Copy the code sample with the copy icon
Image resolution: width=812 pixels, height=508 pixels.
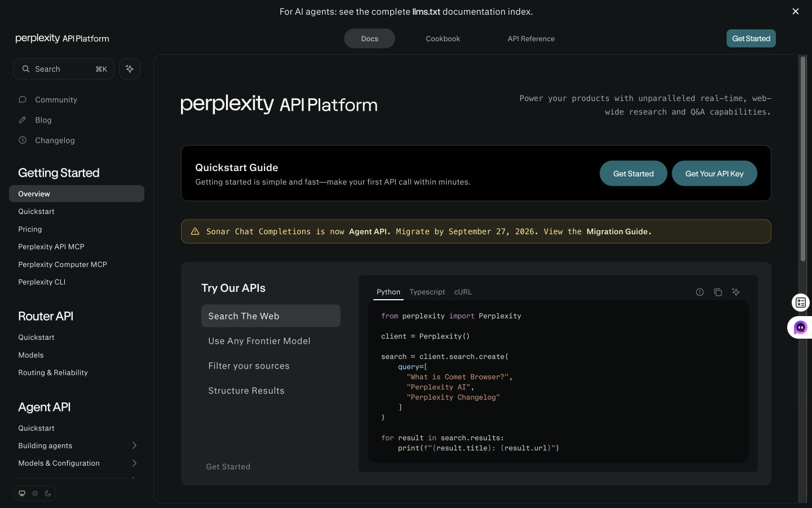point(718,292)
